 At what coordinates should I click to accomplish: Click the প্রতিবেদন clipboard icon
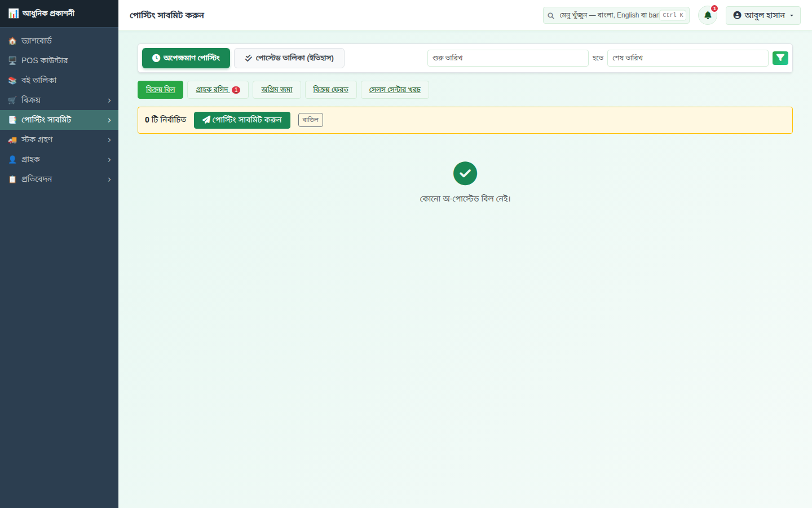(12, 179)
